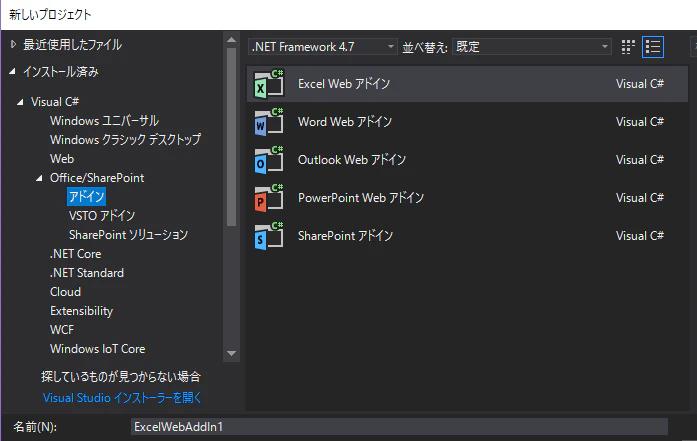Click the PowerPoint Web アドイン template name
Image resolution: width=697 pixels, height=441 pixels.
point(361,198)
